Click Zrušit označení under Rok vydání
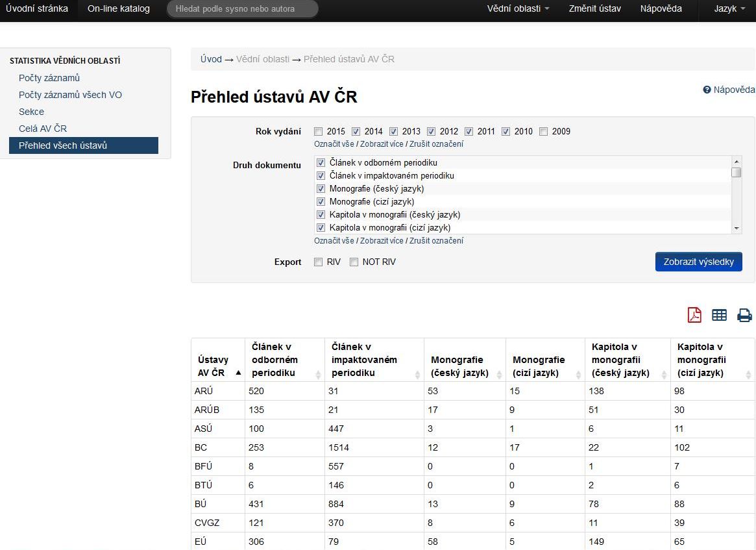 (436, 144)
